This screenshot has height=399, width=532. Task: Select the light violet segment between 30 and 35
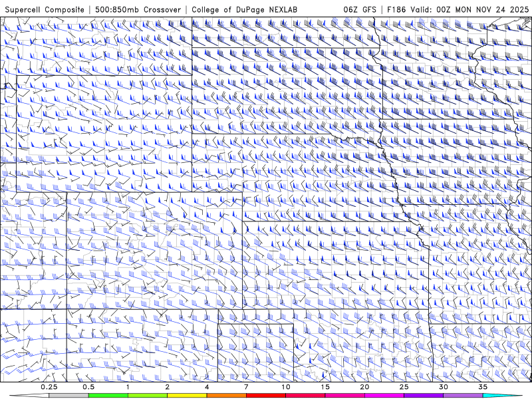click(463, 396)
